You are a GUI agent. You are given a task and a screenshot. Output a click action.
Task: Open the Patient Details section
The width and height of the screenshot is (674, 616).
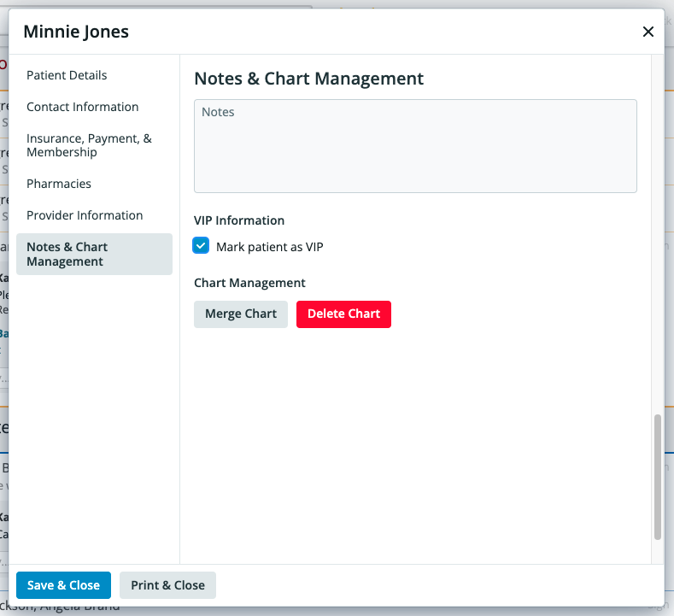(67, 75)
